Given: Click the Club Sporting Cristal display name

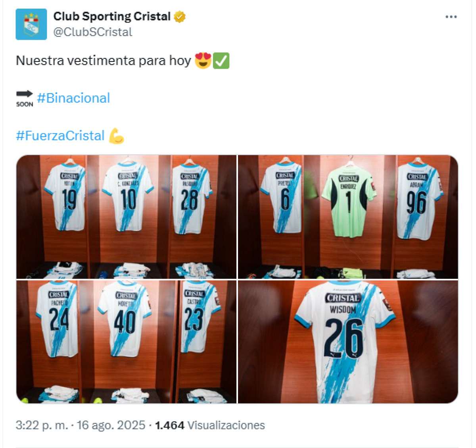Looking at the screenshot, I should coord(112,16).
